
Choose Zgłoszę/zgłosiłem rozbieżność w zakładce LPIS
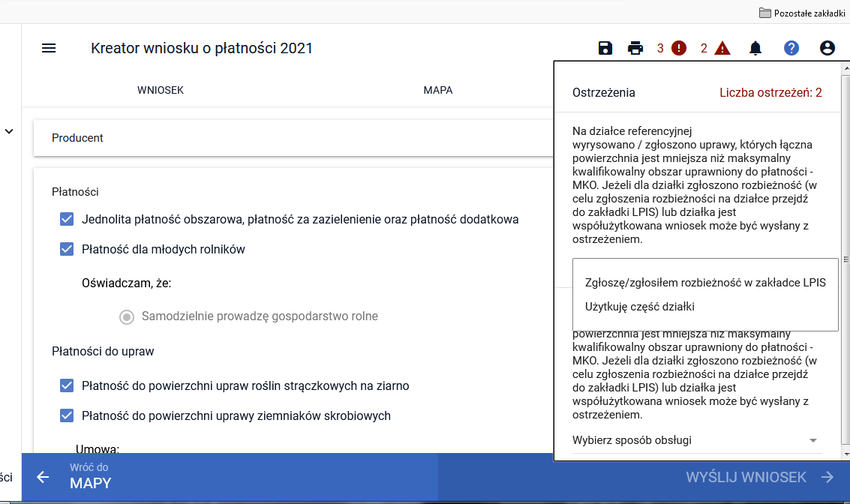click(704, 283)
